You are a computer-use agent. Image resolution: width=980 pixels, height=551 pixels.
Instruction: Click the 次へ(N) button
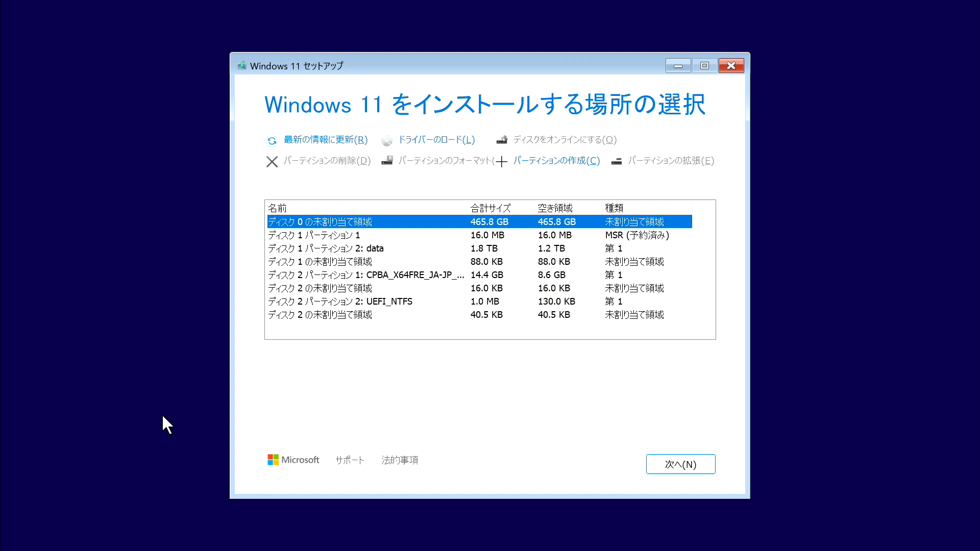680,464
